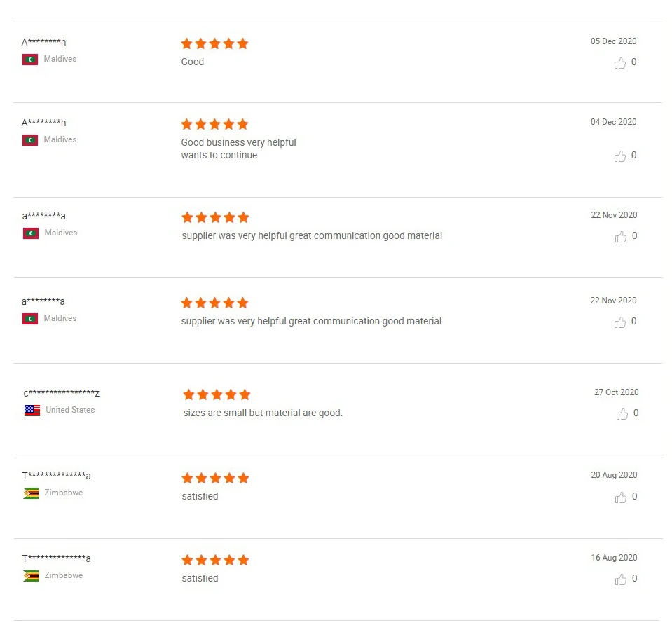Click Maldives flag on the 04 Dec review
This screenshot has width=672, height=632.
[30, 140]
